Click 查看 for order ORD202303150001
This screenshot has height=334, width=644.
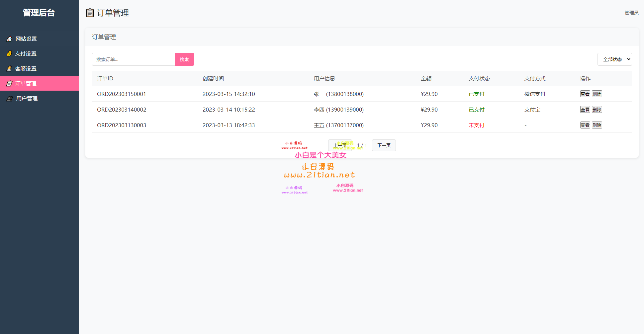pyautogui.click(x=585, y=94)
